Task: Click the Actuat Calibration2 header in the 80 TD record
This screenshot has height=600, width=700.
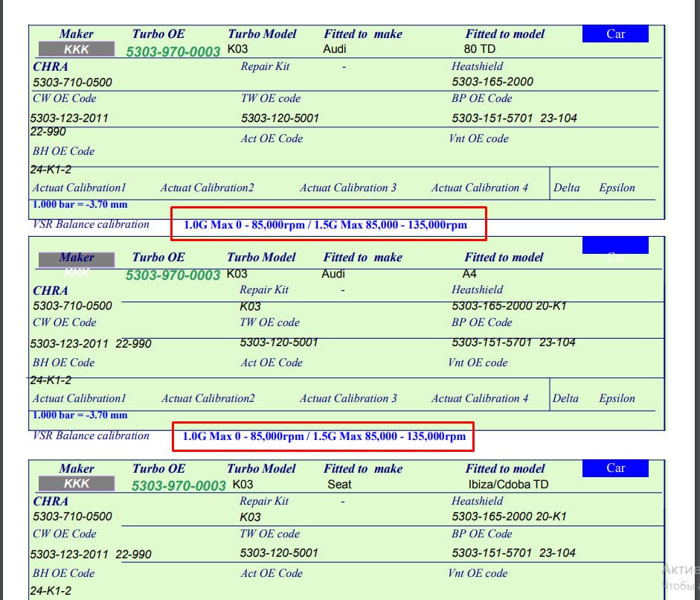Action: [x=207, y=188]
